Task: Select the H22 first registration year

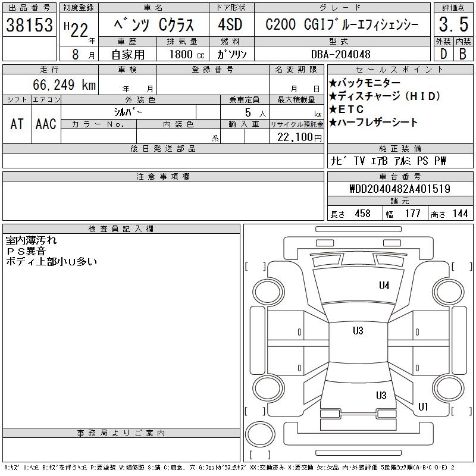Action: [76, 29]
